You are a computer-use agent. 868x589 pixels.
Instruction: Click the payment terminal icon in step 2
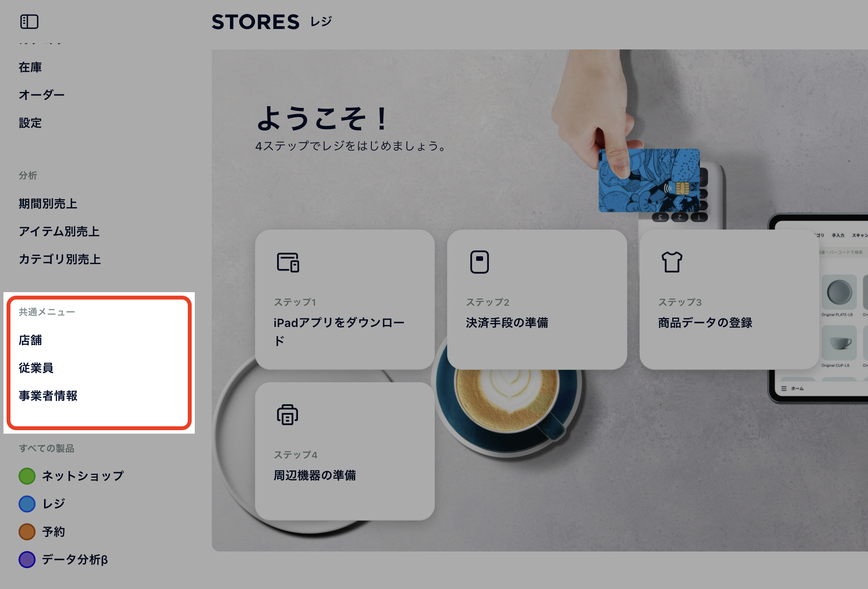pyautogui.click(x=480, y=262)
